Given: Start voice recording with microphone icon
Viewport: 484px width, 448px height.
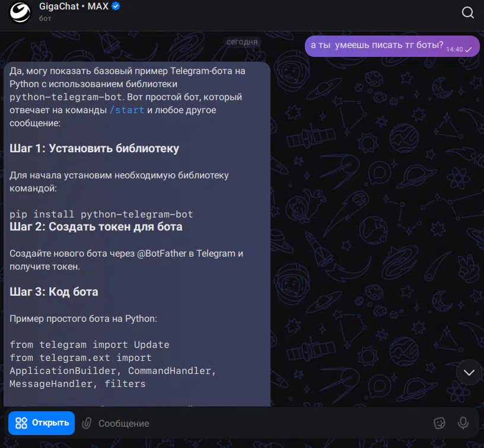Looking at the screenshot, I should pyautogui.click(x=463, y=423).
